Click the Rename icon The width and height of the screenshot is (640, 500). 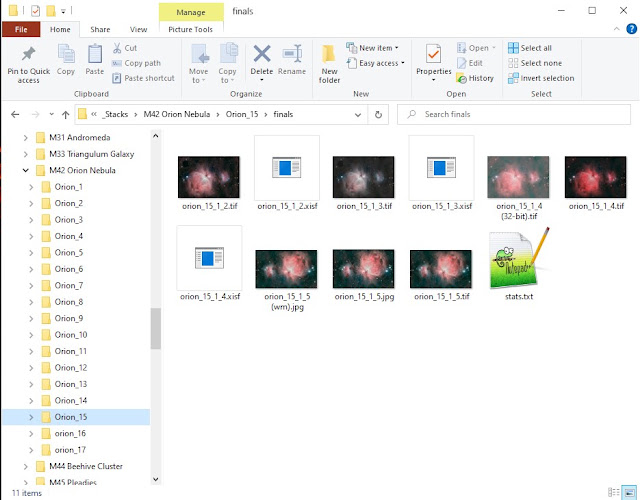pos(292,53)
